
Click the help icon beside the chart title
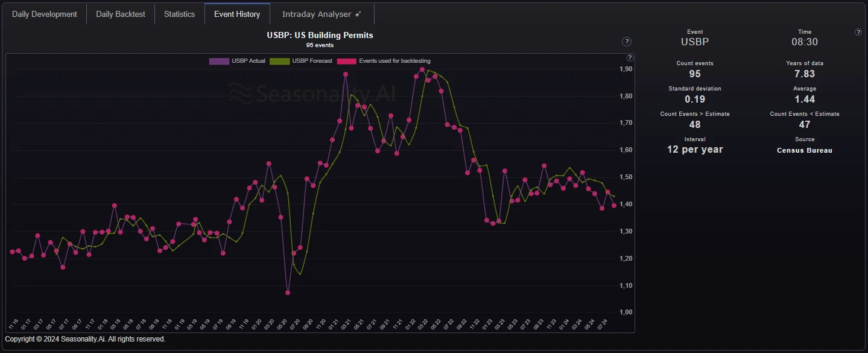(x=627, y=42)
